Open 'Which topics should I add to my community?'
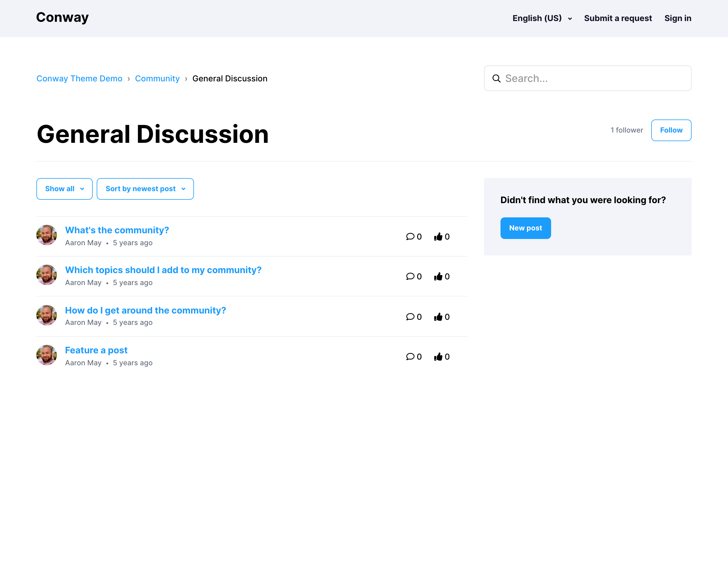The image size is (728, 569). [163, 270]
